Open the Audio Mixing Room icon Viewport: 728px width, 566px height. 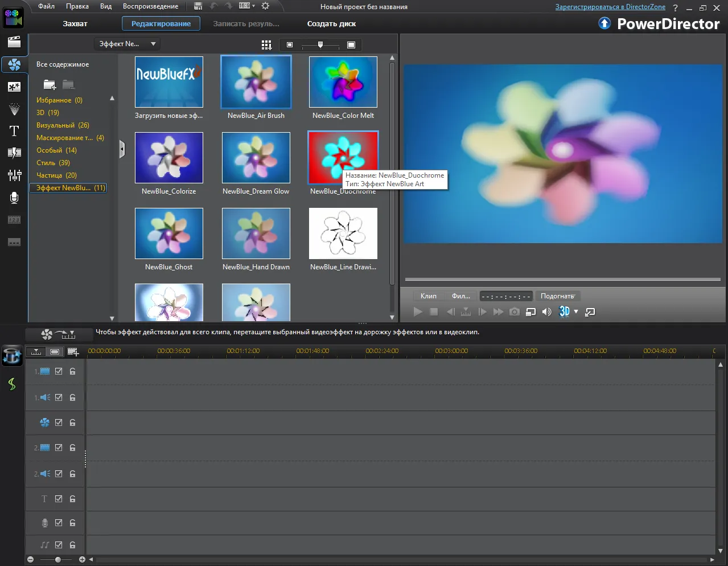pos(14,175)
